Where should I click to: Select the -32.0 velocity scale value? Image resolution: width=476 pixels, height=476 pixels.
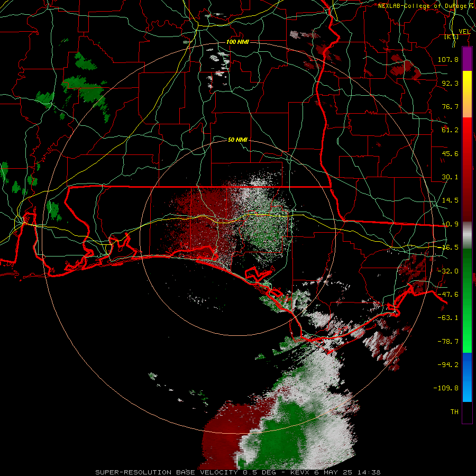[x=448, y=271]
